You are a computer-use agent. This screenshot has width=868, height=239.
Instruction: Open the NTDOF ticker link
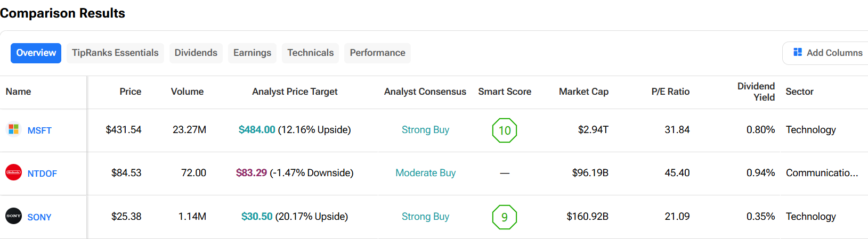(42, 174)
